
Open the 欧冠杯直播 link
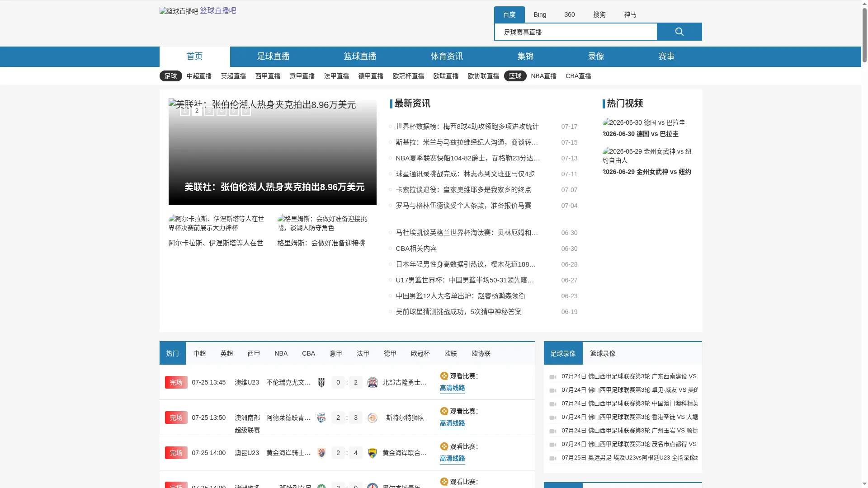point(408,76)
